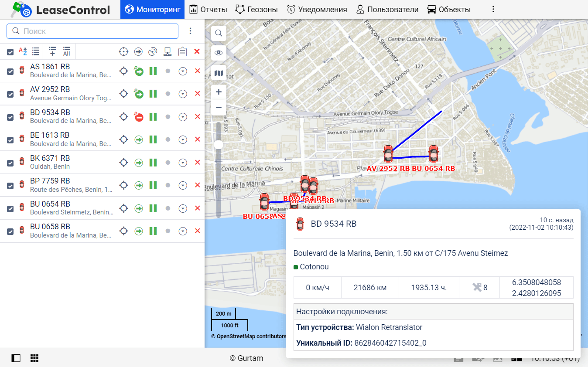Open the Мониторинг tab
This screenshot has width=588, height=367.
152,10
